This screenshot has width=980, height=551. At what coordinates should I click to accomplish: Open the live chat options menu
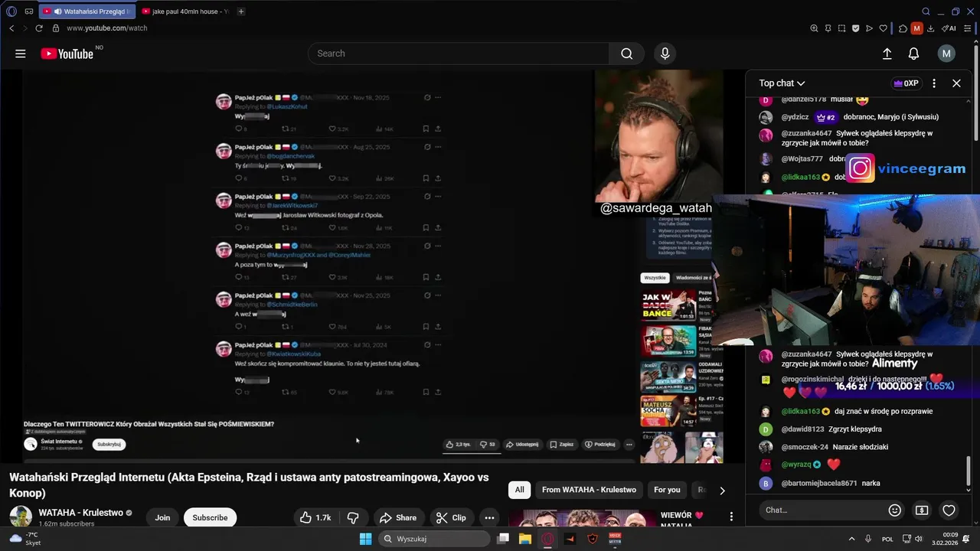pos(934,83)
